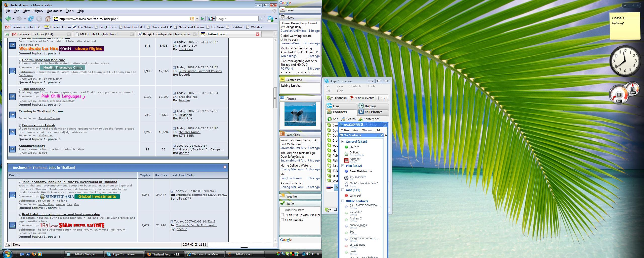Switch to the Skype History tab
This screenshot has width=644, height=258.
[x=373, y=106]
